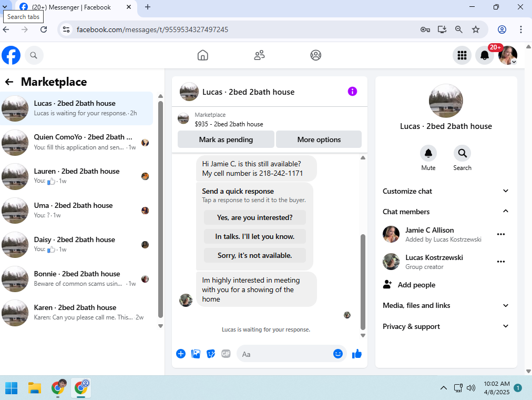Send 'Sorry, it's not available.' response
The width and height of the screenshot is (532, 400).
(x=255, y=255)
